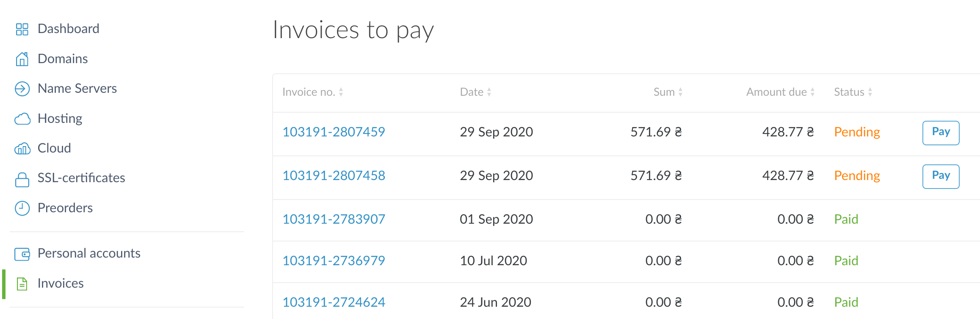The width and height of the screenshot is (980, 319).
Task: Click the Domains house icon
Action: [22, 59]
